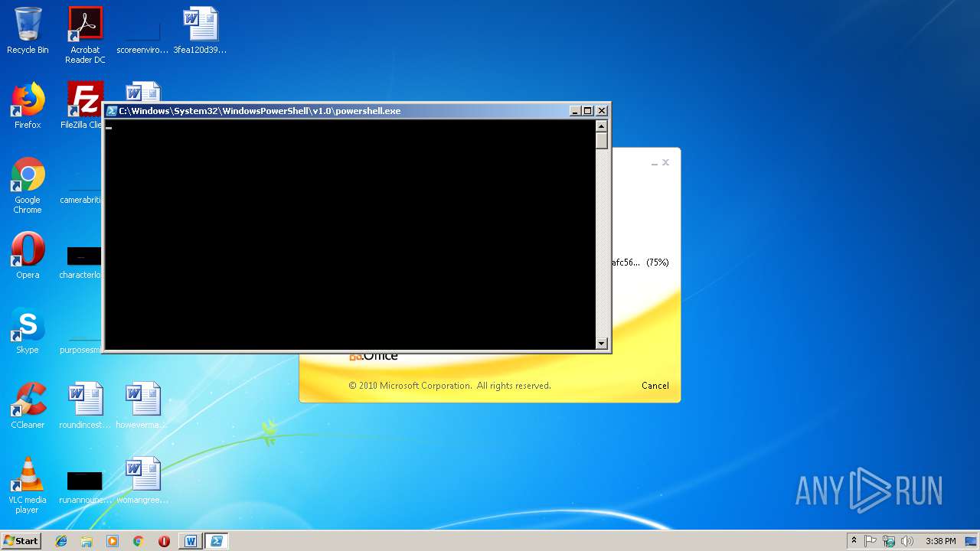Select the purposesm desktop file
Image resolution: width=980 pixels, height=551 pixels.
click(81, 344)
